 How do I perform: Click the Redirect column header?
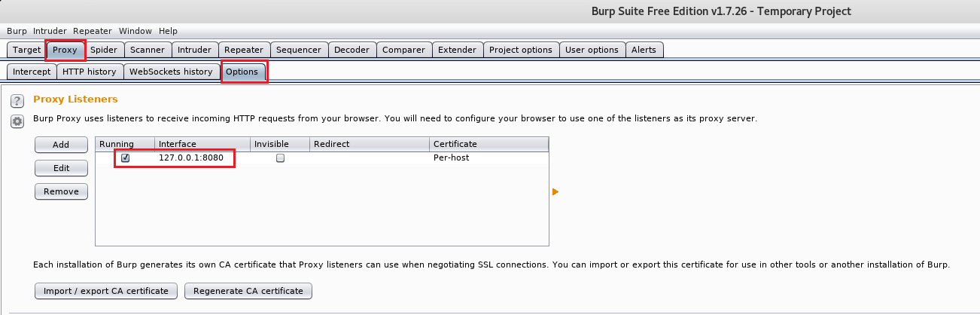click(x=370, y=144)
